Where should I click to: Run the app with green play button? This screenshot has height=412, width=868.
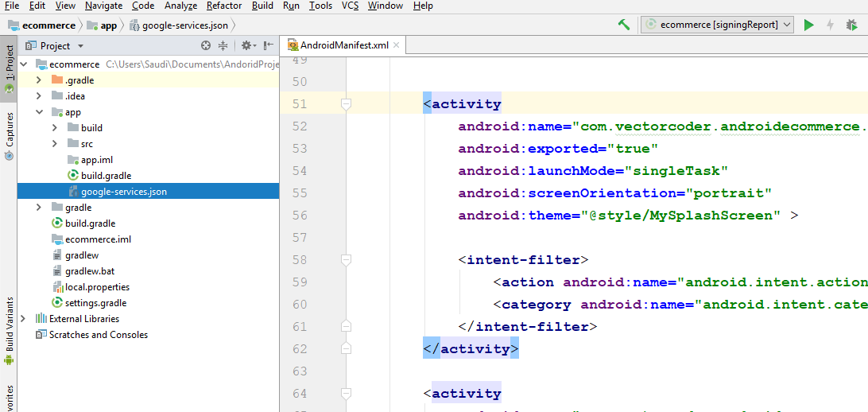(x=808, y=25)
